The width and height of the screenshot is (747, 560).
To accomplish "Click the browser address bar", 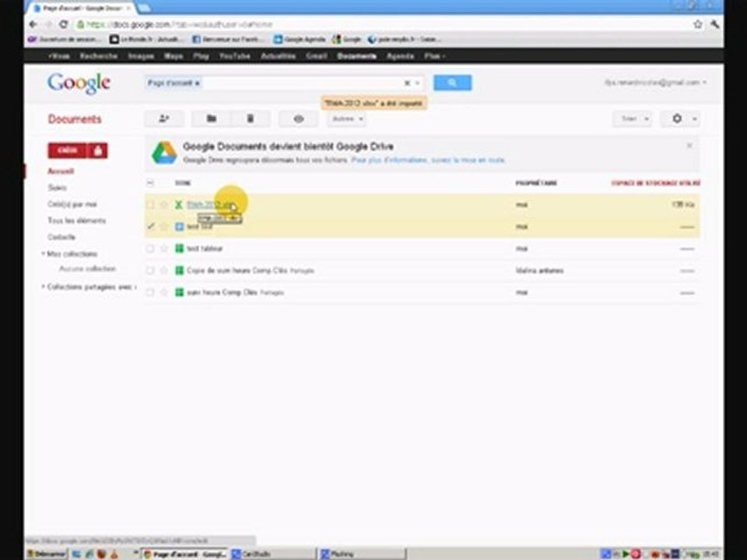I will [381, 24].
